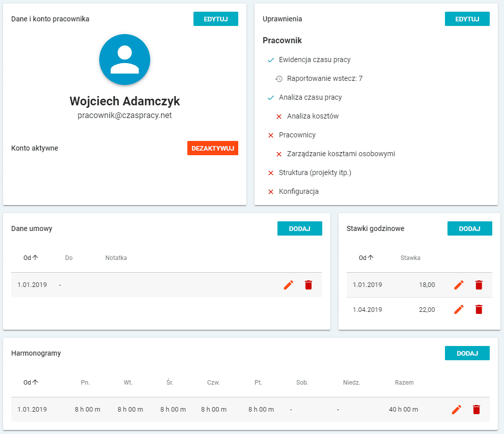
Task: Edit the 22,00 hourly rate entry
Action: point(459,309)
